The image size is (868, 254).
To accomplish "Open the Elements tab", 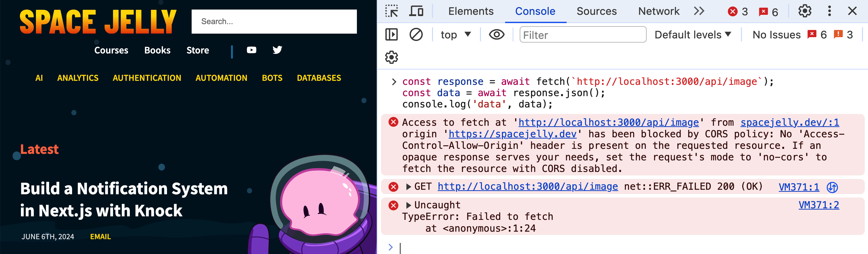I will [x=471, y=11].
